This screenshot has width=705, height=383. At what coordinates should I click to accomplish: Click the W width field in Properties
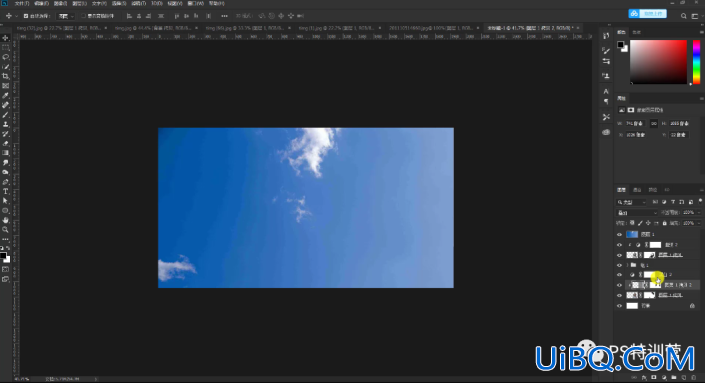[635, 123]
